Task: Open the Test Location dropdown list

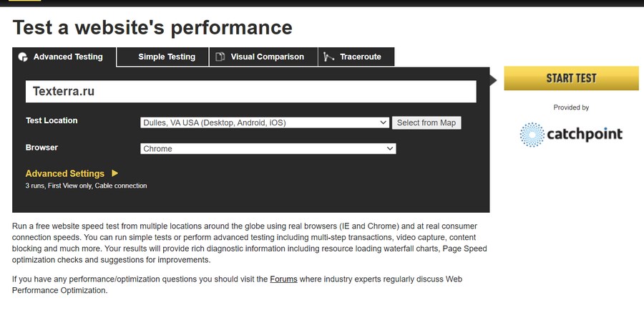Action: point(265,122)
